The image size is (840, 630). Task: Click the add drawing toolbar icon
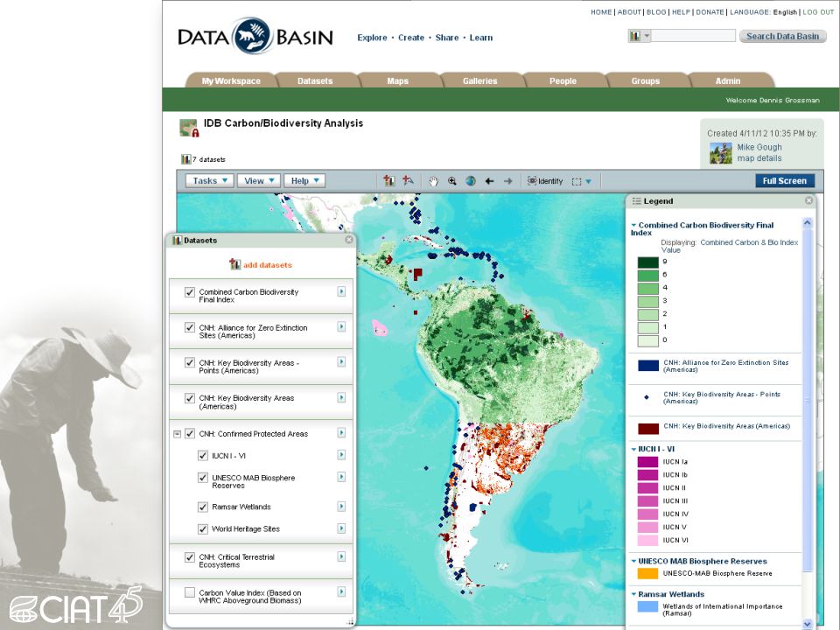[409, 180]
